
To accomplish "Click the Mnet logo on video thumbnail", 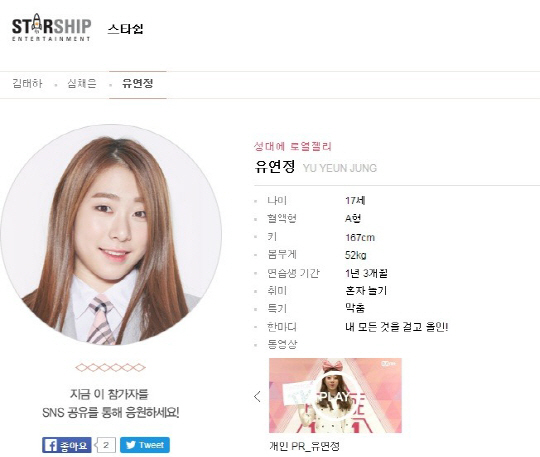I will [x=389, y=363].
